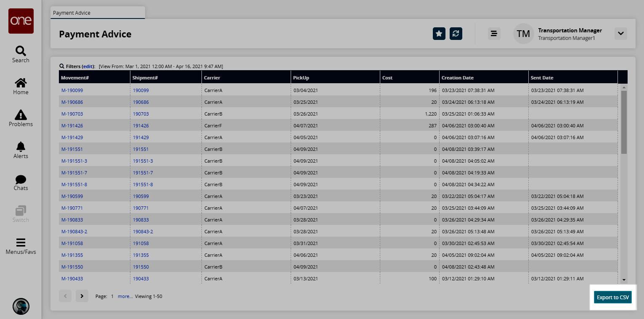Image resolution: width=644 pixels, height=319 pixels.
Task: Go to Home in the sidebar
Action: 21,83
